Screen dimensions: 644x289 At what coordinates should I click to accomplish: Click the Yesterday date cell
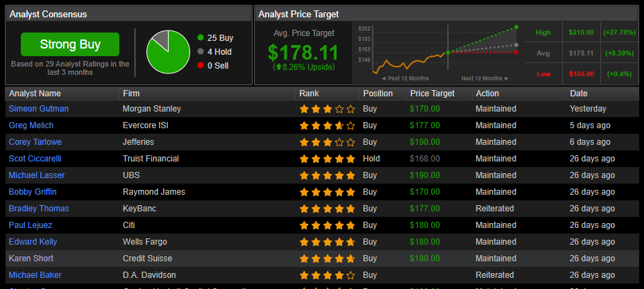click(588, 109)
